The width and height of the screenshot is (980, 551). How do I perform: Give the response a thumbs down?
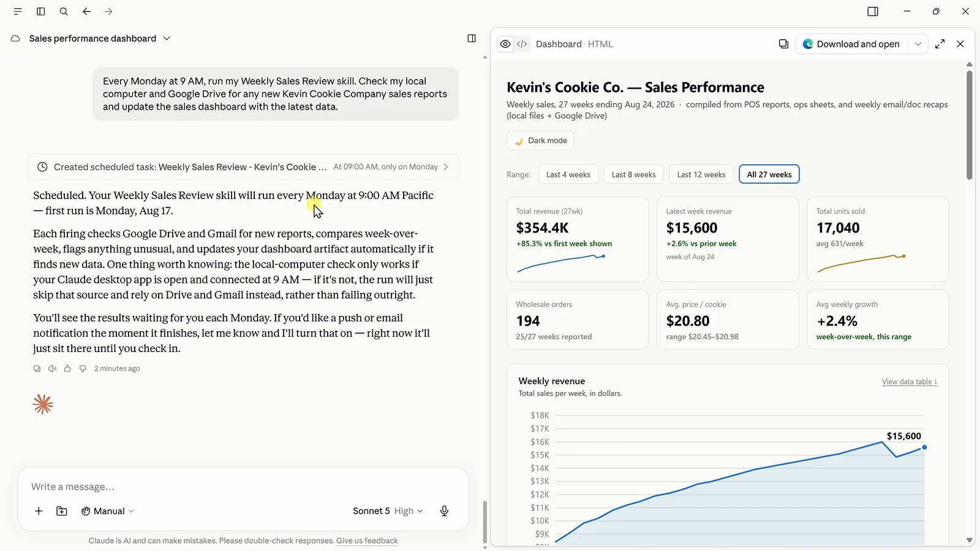pyautogui.click(x=83, y=369)
